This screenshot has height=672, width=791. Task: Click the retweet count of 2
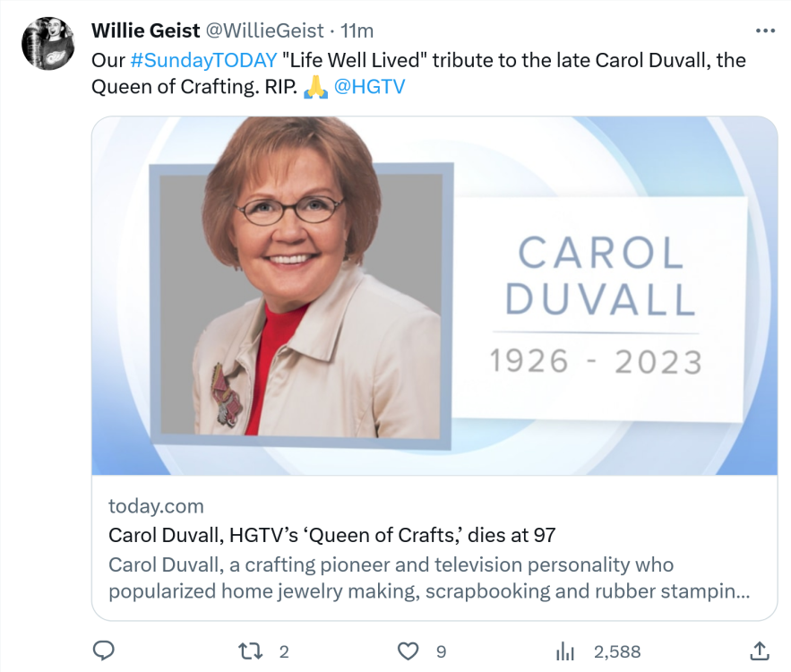284,651
